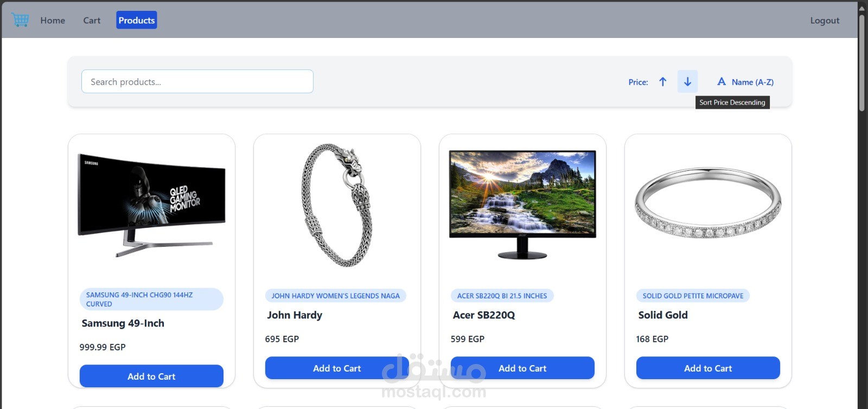868x409 pixels.
Task: Sort price ascending with up arrow
Action: pos(662,82)
